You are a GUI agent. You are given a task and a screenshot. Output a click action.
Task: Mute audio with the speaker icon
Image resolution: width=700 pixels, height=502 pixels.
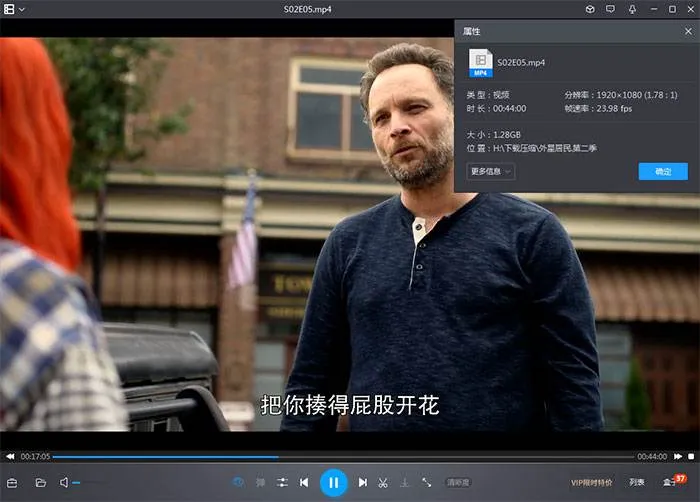tap(64, 482)
